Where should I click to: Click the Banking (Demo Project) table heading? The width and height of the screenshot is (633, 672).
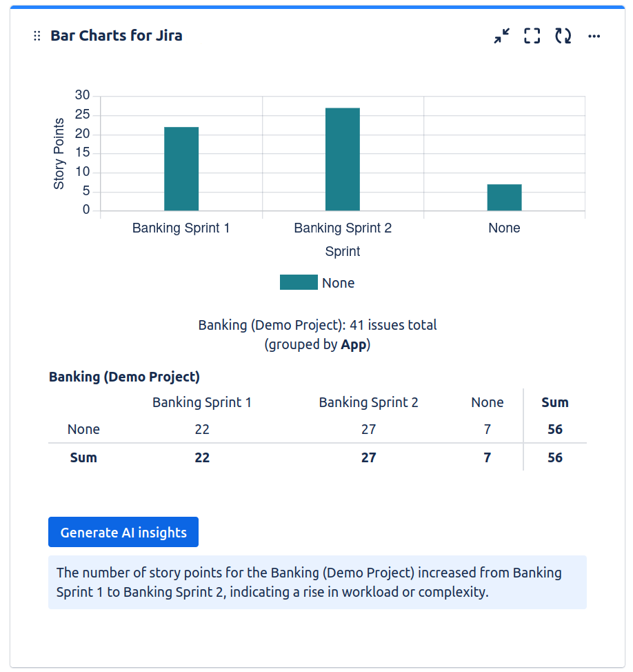(124, 377)
